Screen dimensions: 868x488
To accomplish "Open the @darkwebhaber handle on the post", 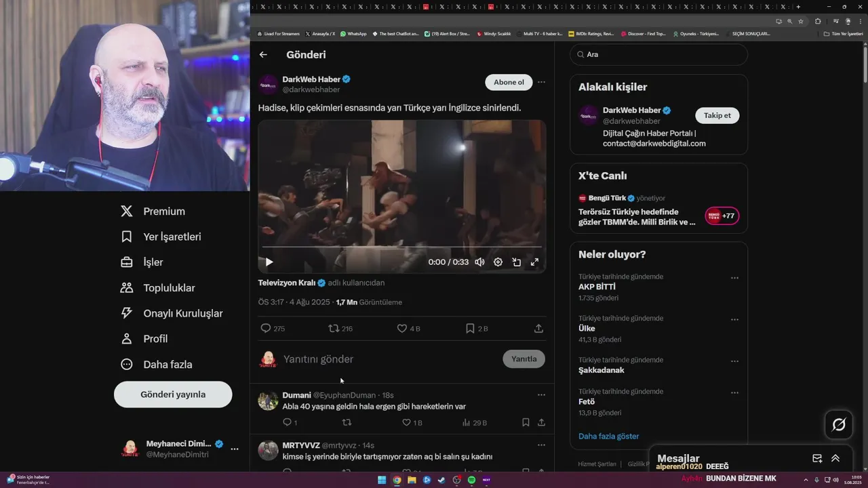I will pyautogui.click(x=311, y=89).
